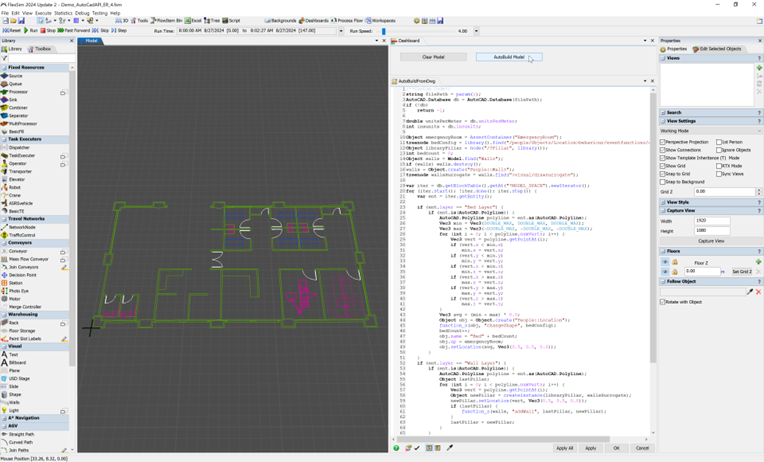
Task: Select the Processor object in Library
Action: [18, 92]
